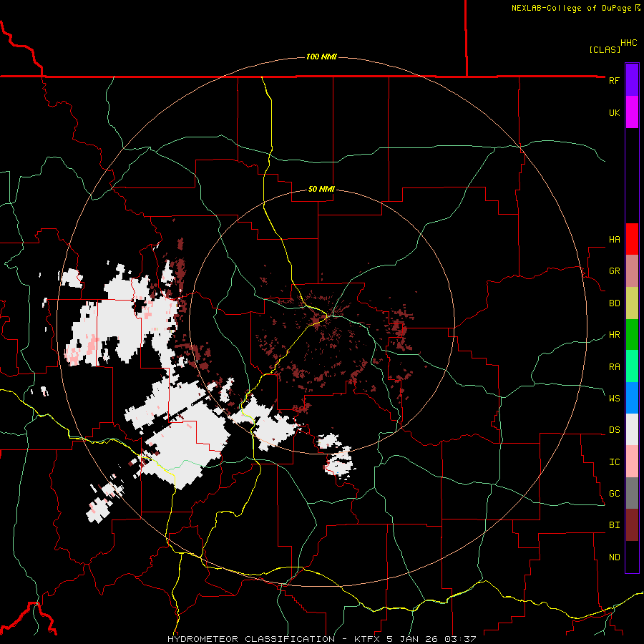The image size is (644, 644).
Task: Select the IC ice crystals pink swatch
Action: click(632, 462)
